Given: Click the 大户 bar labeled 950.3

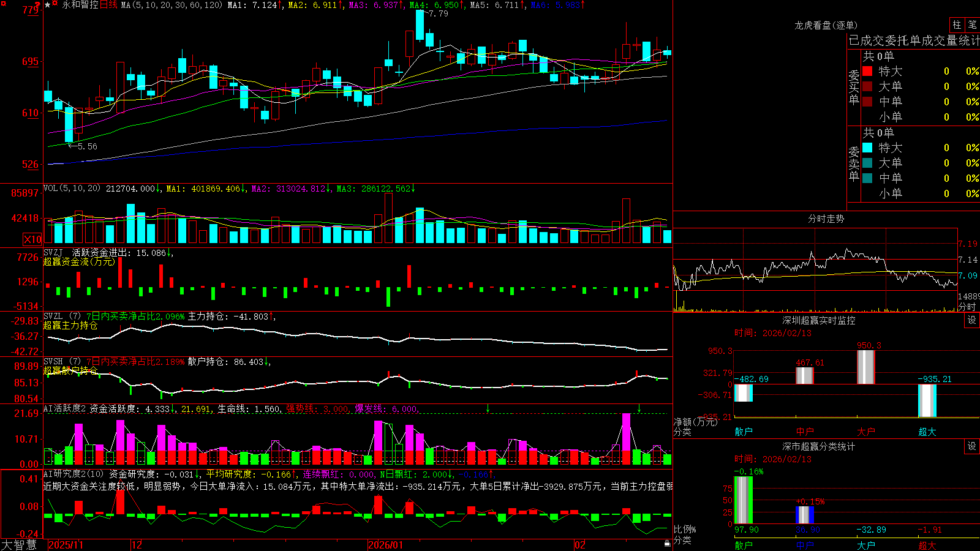Looking at the screenshot, I should point(866,367).
